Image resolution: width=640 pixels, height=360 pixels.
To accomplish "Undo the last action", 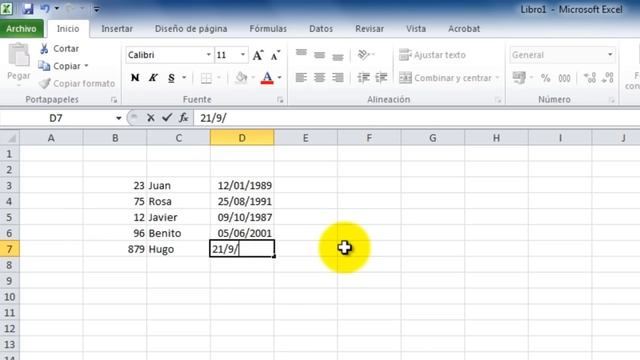I will pos(45,8).
